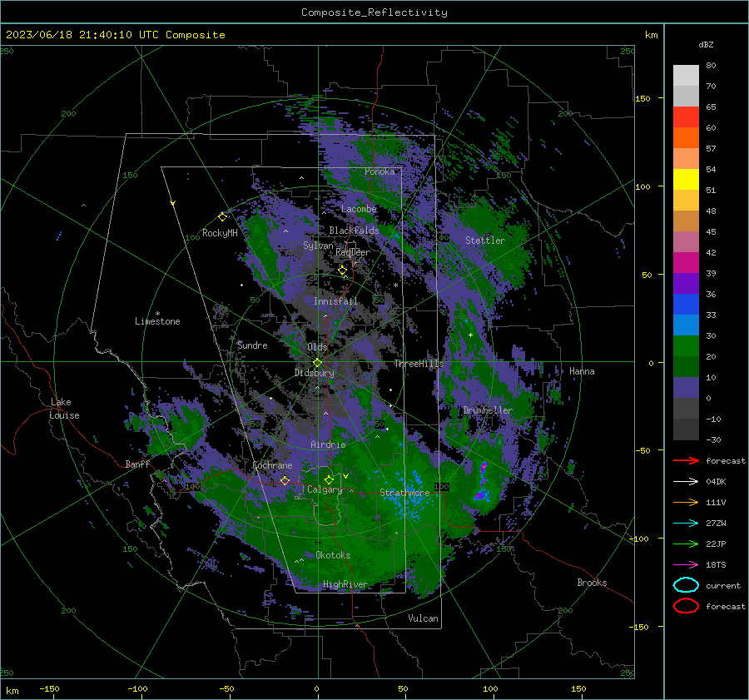This screenshot has height=700, width=749.
Task: Click the yellow diamond marker beside RockyMH
Action: (x=222, y=217)
